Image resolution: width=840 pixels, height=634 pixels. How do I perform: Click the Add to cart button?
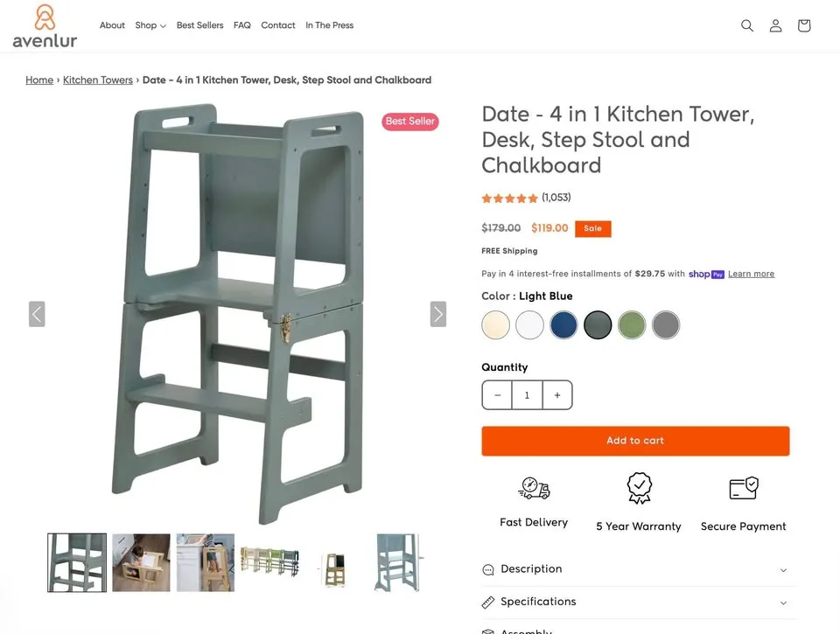tap(634, 441)
